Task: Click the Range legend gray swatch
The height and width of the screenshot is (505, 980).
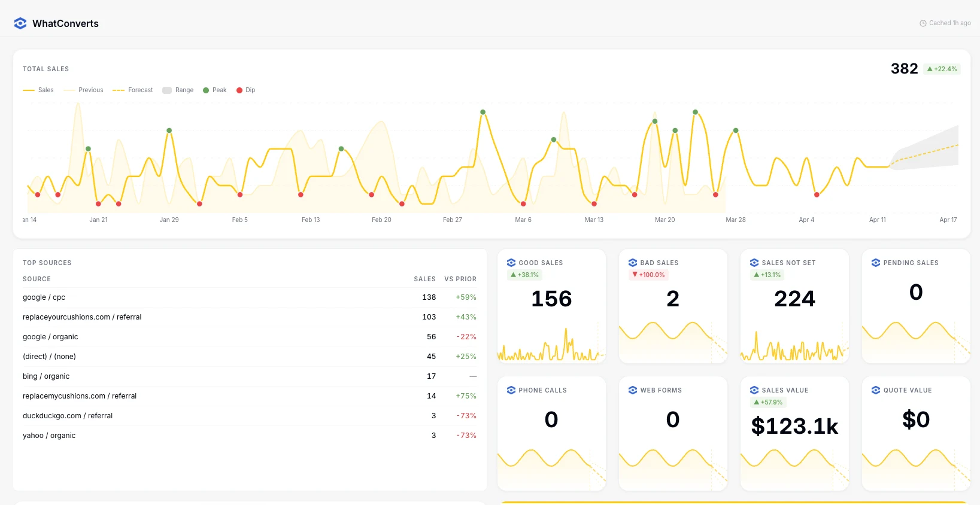Action: [167, 90]
